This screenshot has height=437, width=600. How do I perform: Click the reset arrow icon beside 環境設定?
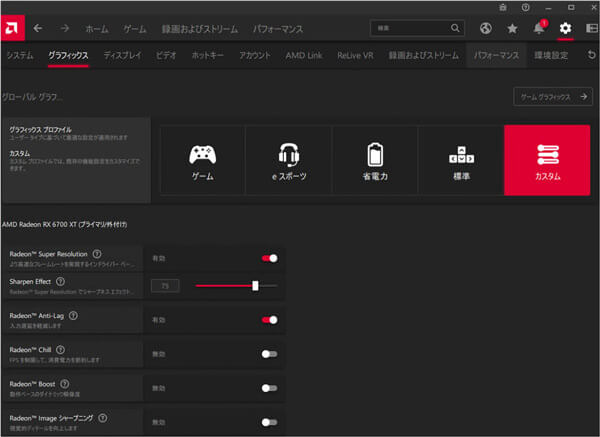[592, 55]
